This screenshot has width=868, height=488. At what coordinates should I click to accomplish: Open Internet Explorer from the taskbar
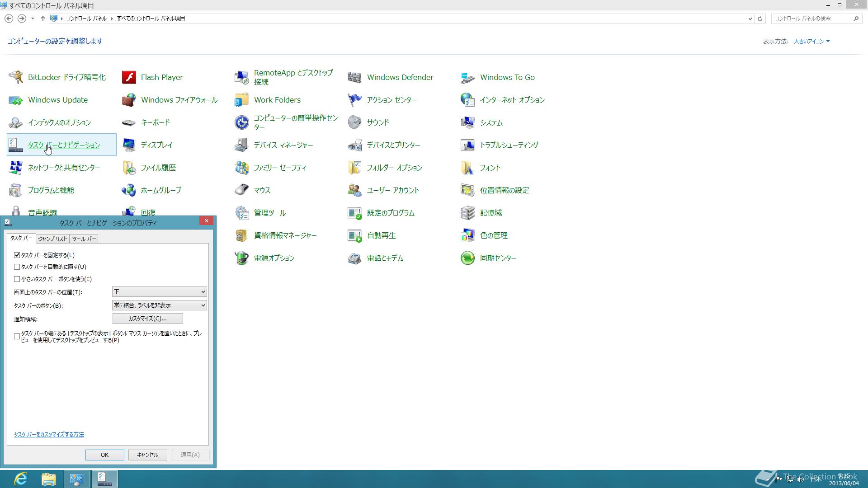pyautogui.click(x=21, y=479)
